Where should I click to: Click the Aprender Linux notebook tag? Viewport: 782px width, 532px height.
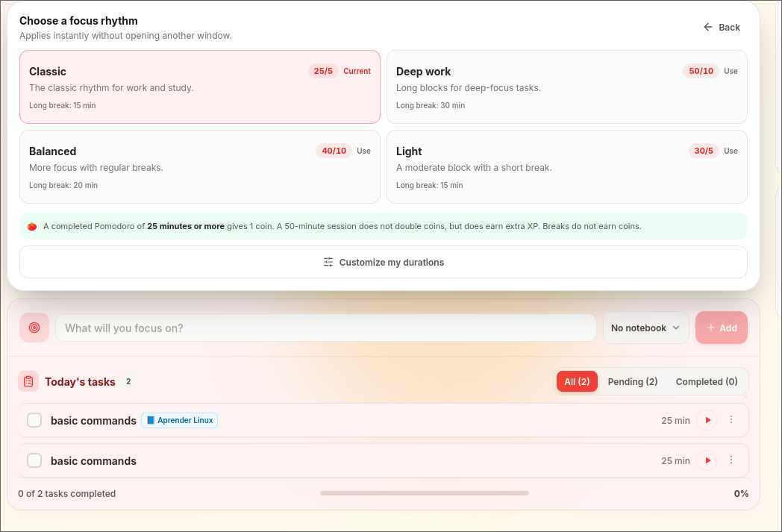click(x=180, y=420)
